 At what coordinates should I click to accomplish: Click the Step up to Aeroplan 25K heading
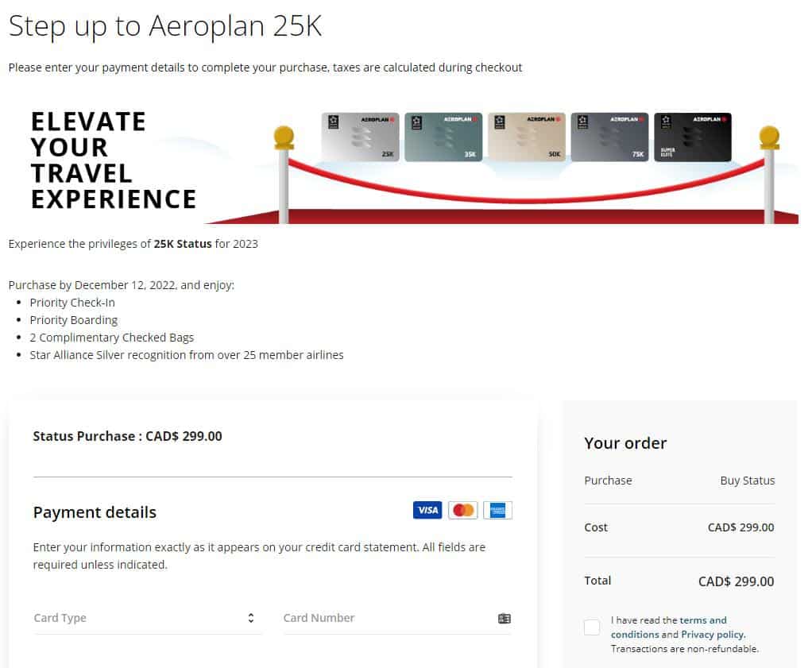pyautogui.click(x=165, y=25)
